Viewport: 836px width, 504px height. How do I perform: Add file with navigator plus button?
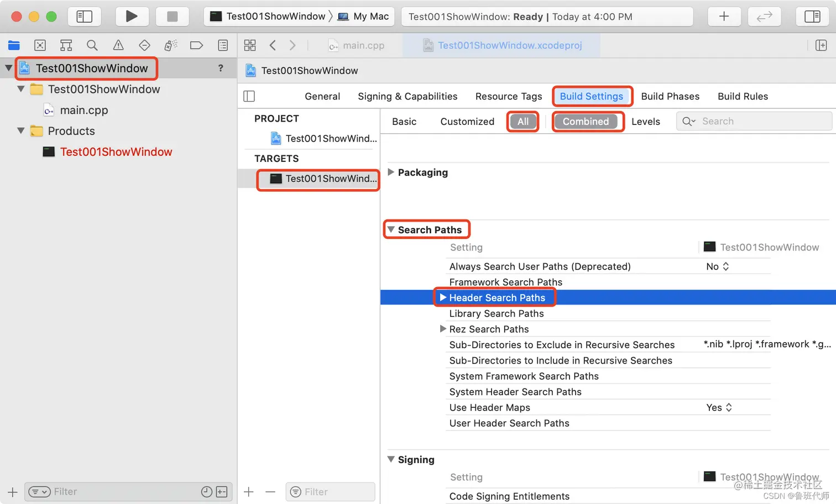(x=12, y=492)
